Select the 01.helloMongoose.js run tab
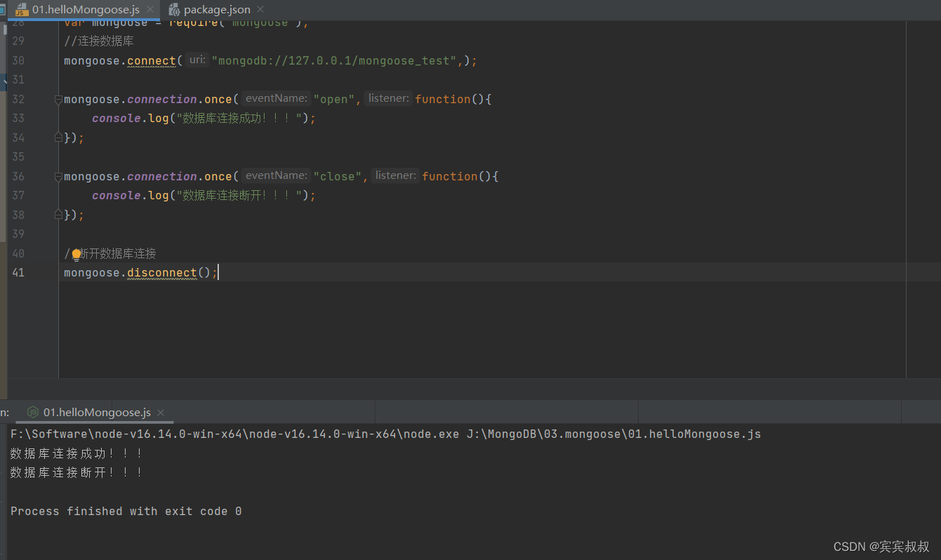 [97, 413]
